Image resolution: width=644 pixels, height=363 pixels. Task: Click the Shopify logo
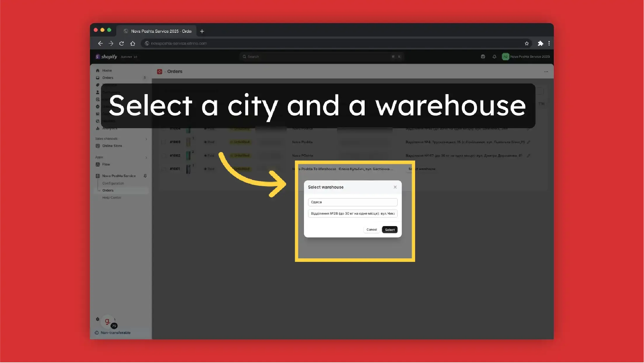point(106,57)
